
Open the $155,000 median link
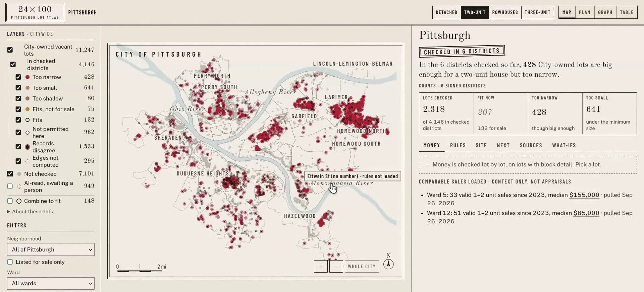(584, 195)
